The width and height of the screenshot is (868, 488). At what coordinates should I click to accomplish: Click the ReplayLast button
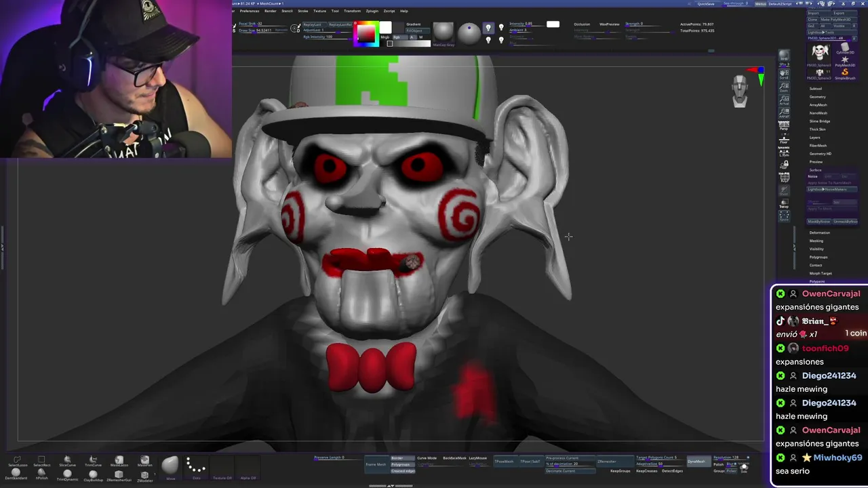315,24
